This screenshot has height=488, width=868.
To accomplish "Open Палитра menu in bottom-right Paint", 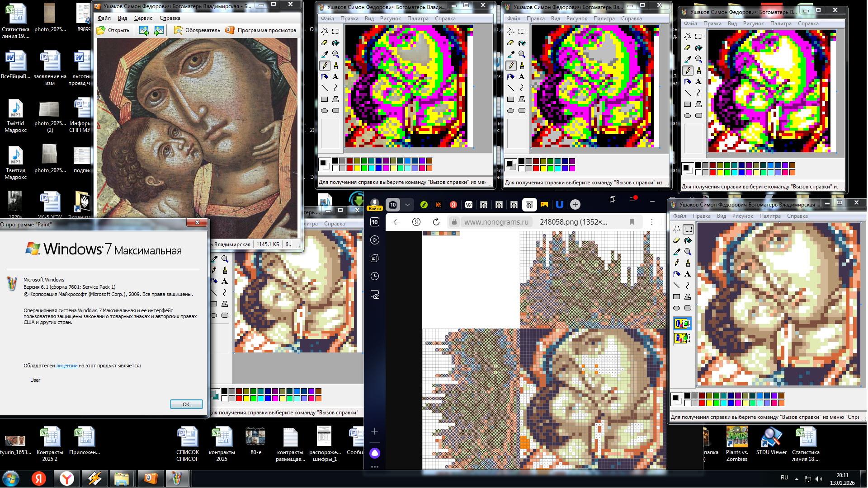I will (x=770, y=216).
